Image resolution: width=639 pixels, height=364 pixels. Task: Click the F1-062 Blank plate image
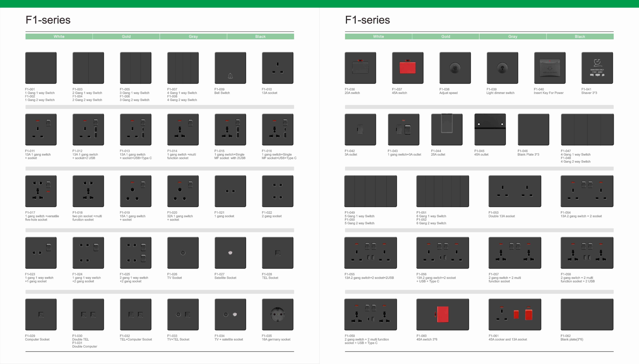click(587, 314)
